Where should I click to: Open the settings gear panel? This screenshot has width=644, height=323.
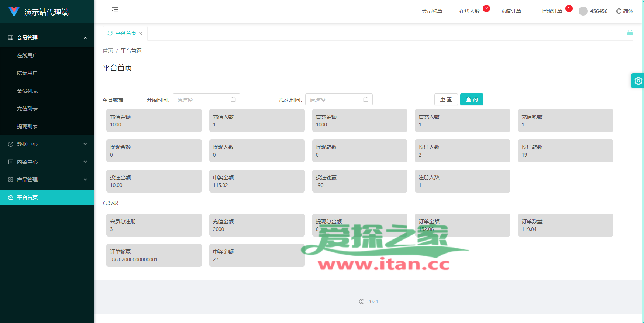(x=638, y=81)
